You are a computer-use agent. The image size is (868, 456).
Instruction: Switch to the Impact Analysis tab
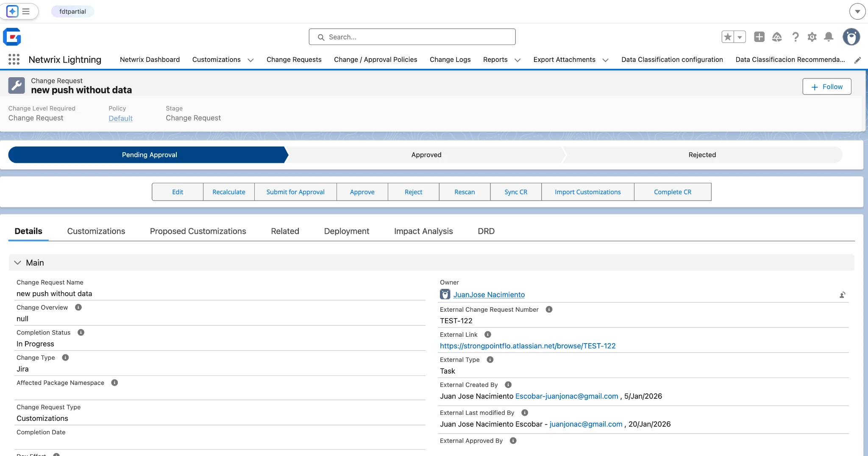click(x=423, y=231)
